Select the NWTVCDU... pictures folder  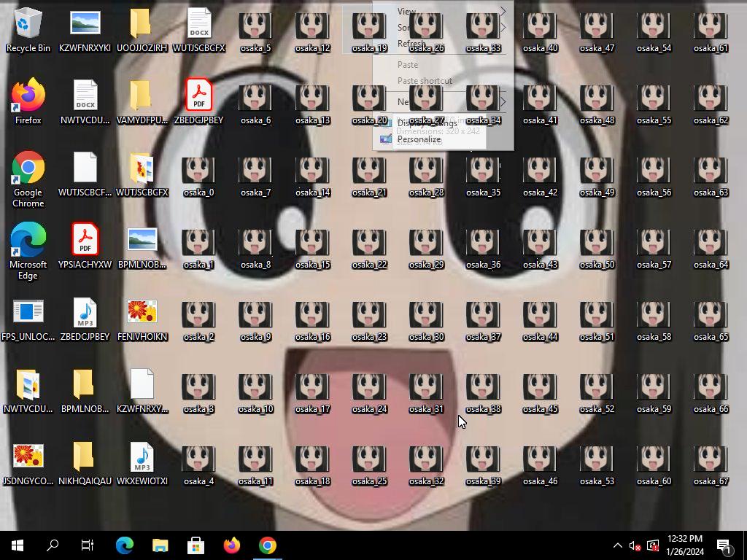pos(28,392)
